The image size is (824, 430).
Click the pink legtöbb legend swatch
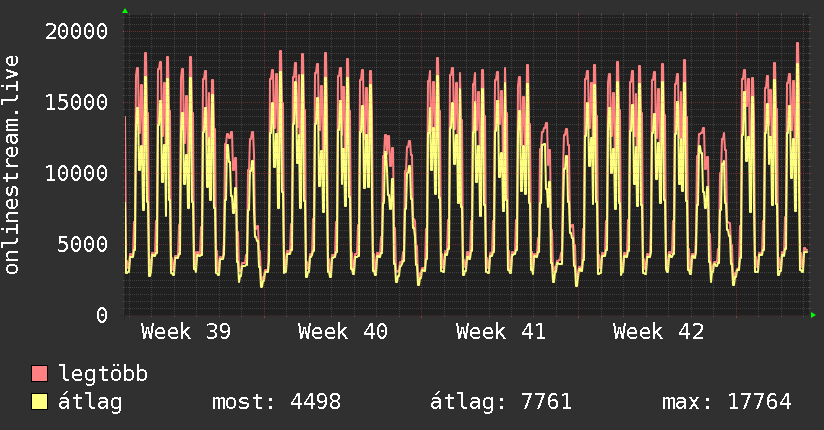click(x=39, y=373)
